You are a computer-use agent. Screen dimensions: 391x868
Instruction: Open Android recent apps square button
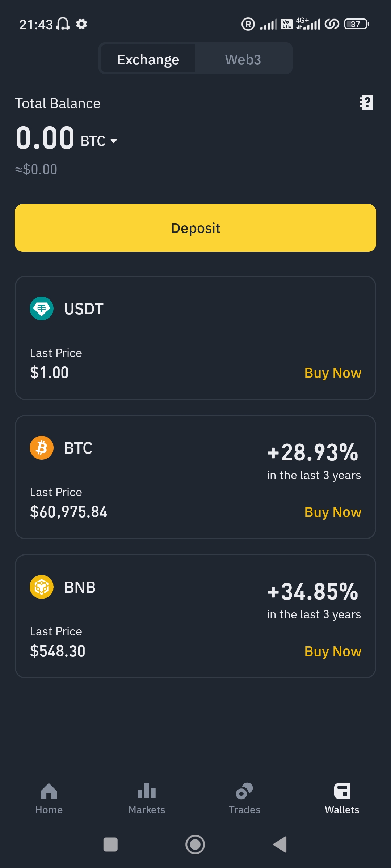click(110, 844)
